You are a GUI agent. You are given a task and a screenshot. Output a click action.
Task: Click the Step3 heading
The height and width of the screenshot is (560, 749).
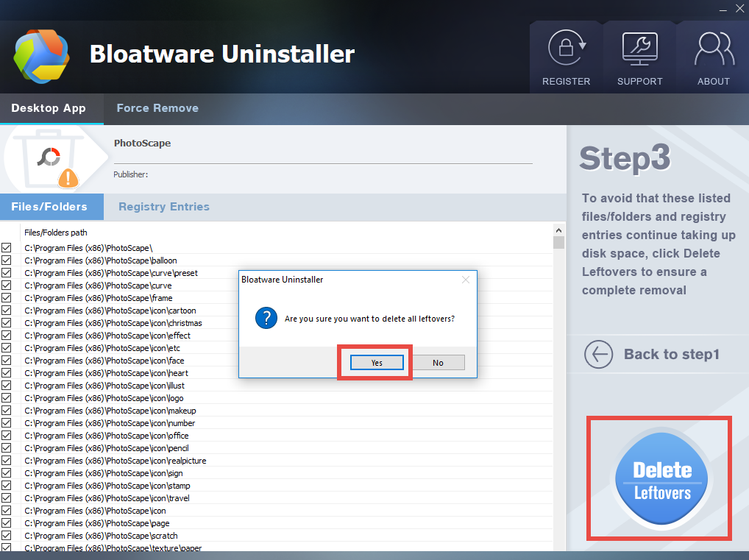(625, 158)
